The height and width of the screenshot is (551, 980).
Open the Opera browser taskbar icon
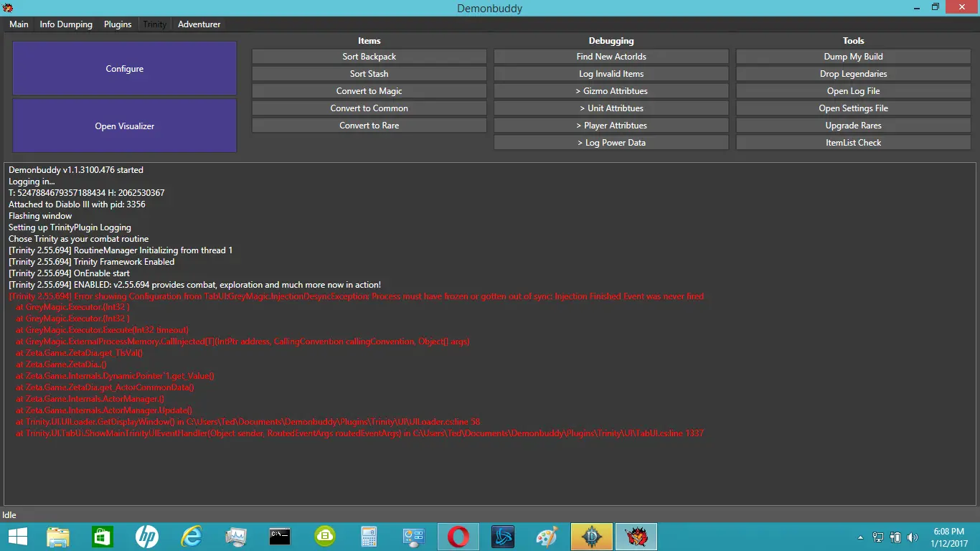coord(458,537)
